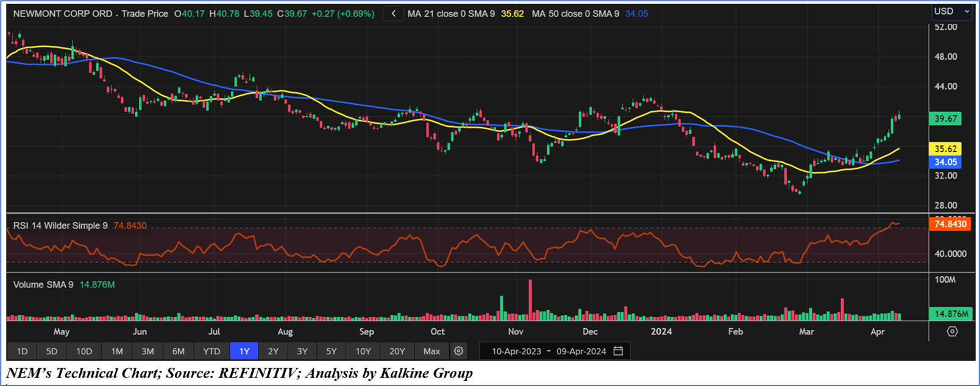980x386 pixels.
Task: Click the Apr label on time axis
Action: (877, 332)
